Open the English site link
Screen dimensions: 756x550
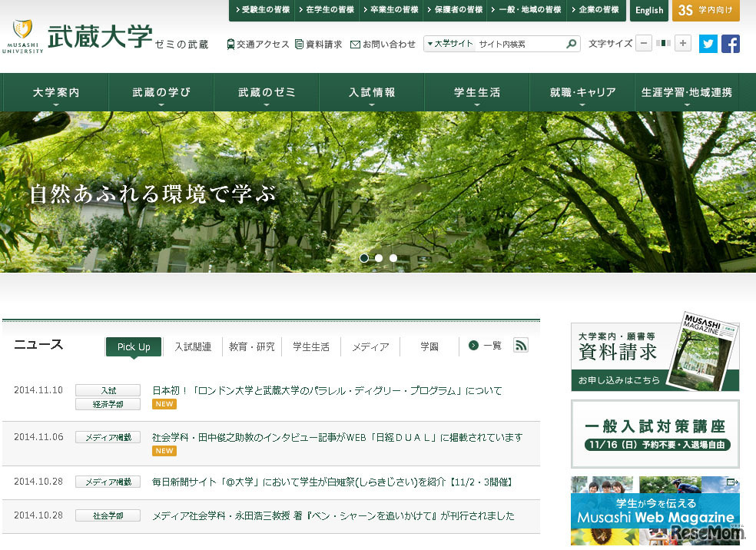(x=649, y=11)
